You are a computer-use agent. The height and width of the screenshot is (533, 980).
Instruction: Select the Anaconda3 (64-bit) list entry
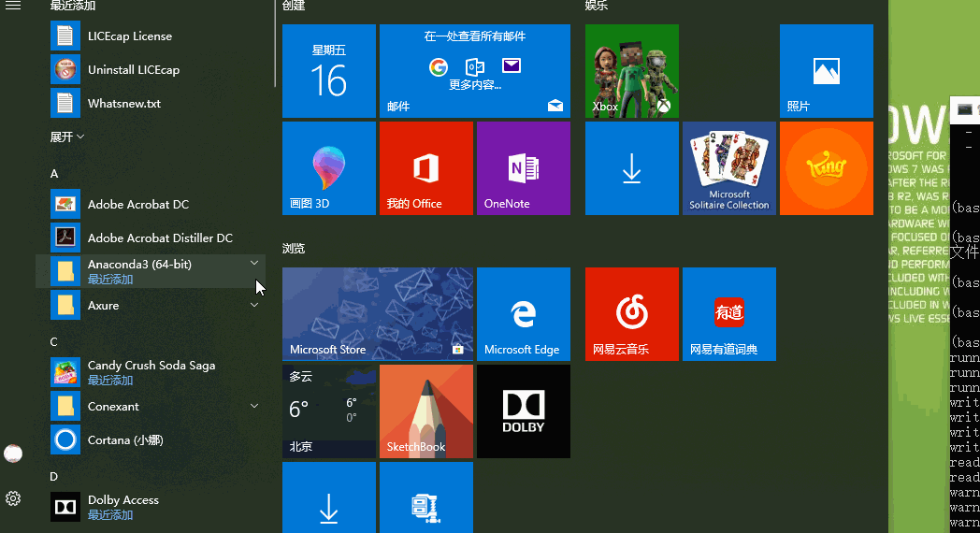(x=151, y=271)
